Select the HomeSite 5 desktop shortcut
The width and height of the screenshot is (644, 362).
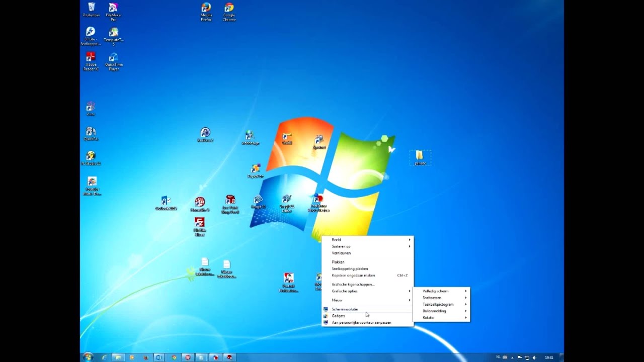pyautogui.click(x=200, y=205)
